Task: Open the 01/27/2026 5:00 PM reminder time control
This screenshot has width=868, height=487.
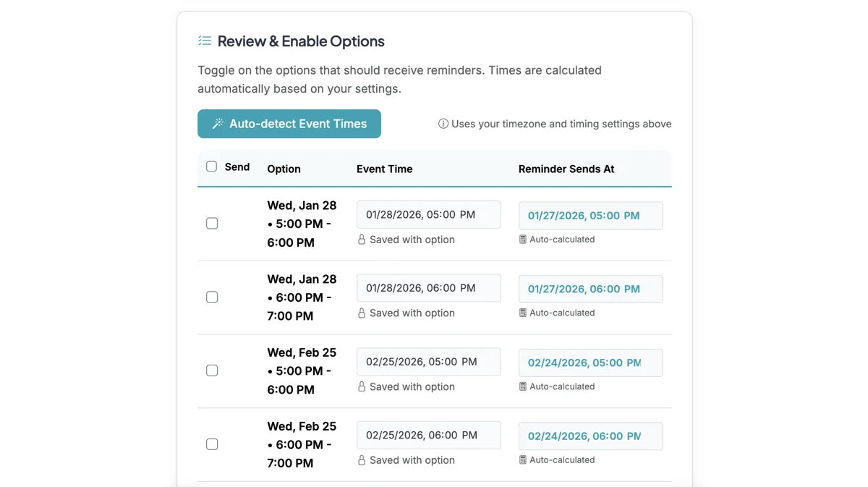Action: (x=590, y=215)
